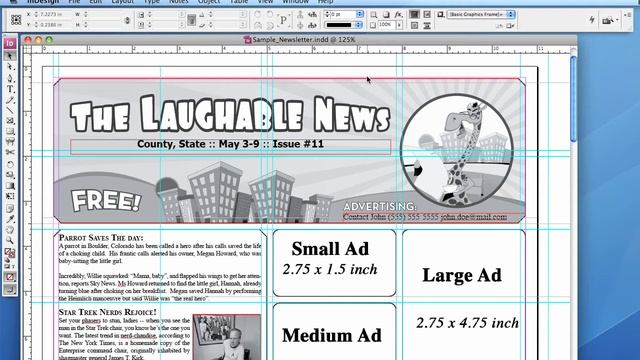Open the control panel flyout menu
This screenshot has width=640, height=360.
629,15
